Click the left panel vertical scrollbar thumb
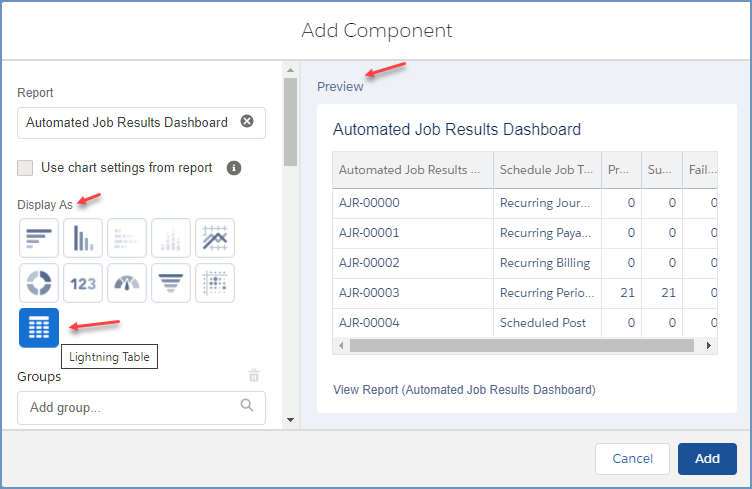Screen dimensions: 752x489 coord(291,122)
